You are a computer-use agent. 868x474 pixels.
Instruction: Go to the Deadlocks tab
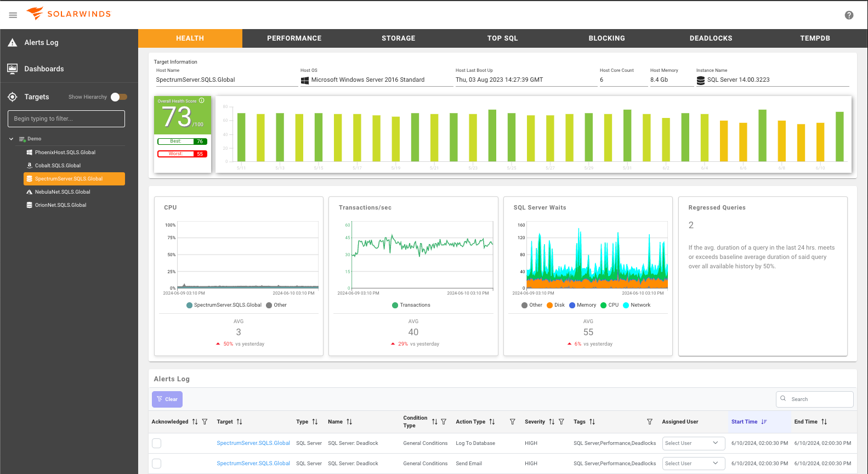coord(711,38)
